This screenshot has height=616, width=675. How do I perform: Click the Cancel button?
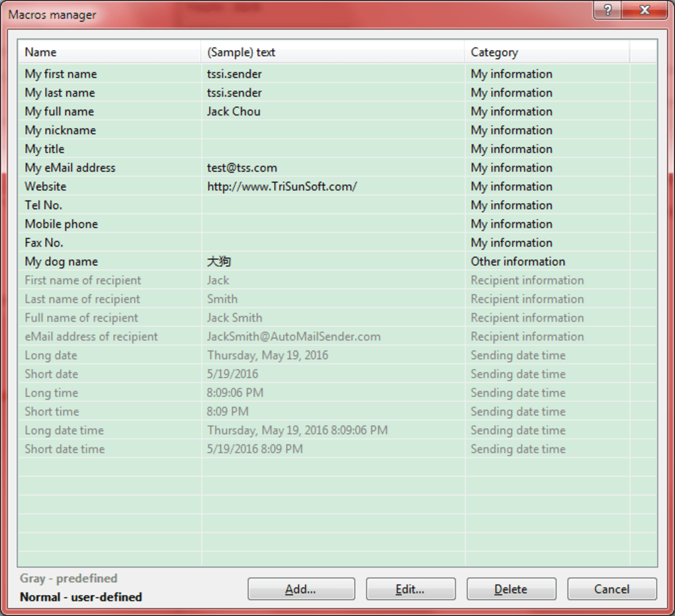pyautogui.click(x=611, y=589)
